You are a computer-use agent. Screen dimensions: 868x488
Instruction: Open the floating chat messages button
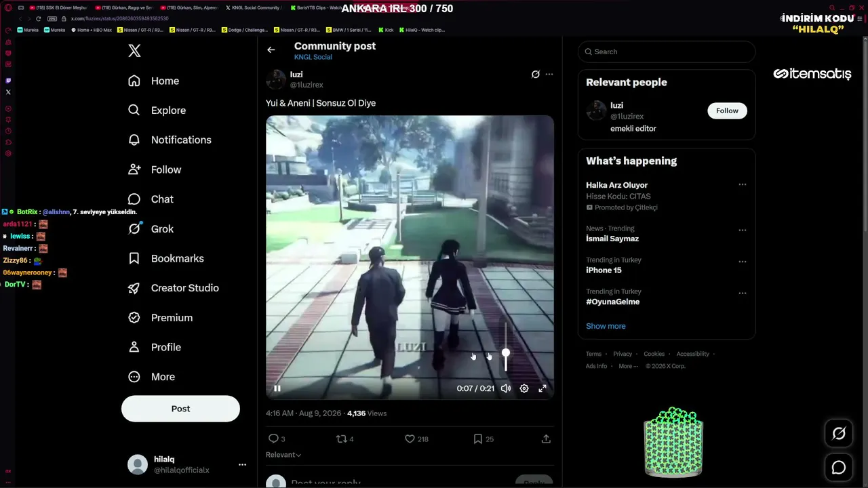pos(839,468)
